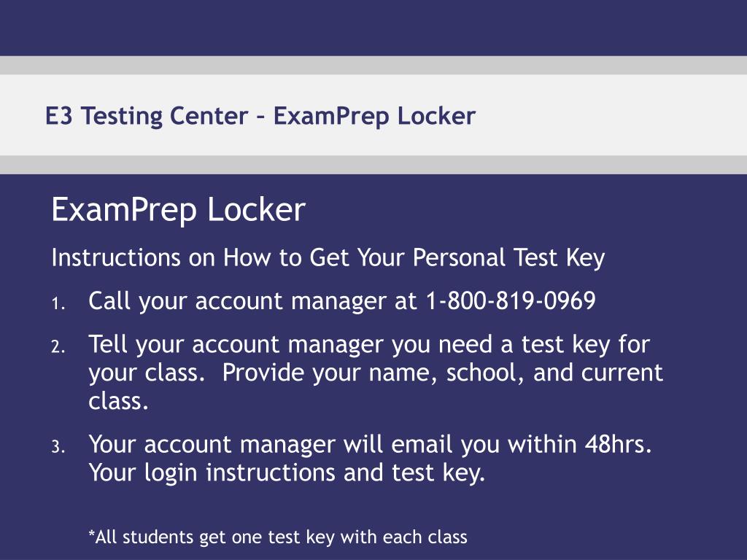747x560 pixels.
Task: Click step 1 Call your account manager
Action: [342, 301]
